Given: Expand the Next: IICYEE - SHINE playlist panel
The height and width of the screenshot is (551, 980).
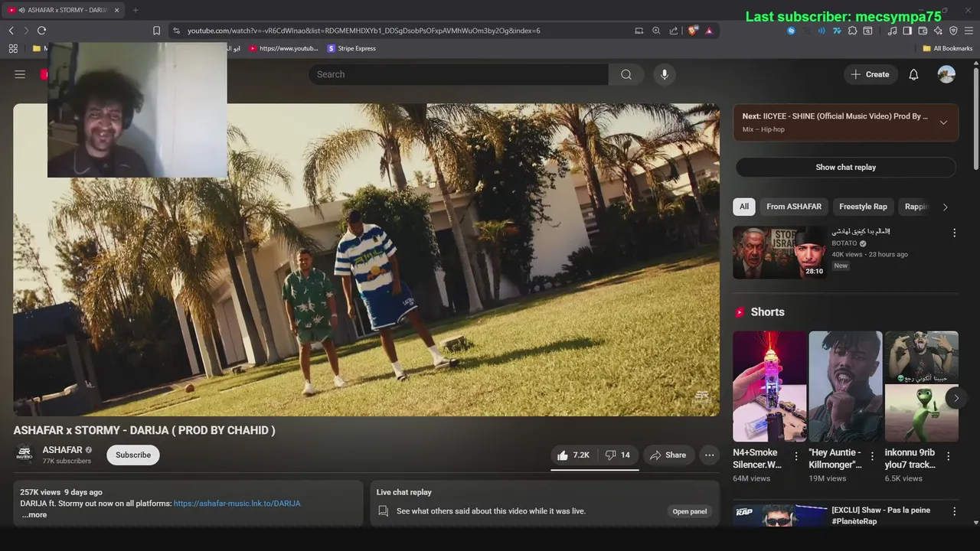Looking at the screenshot, I should [x=943, y=122].
